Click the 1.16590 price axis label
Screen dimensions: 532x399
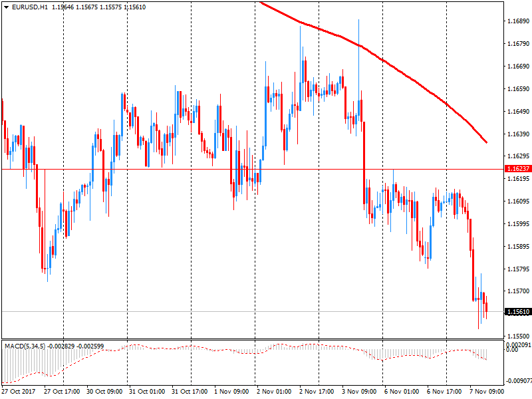tap(518, 89)
